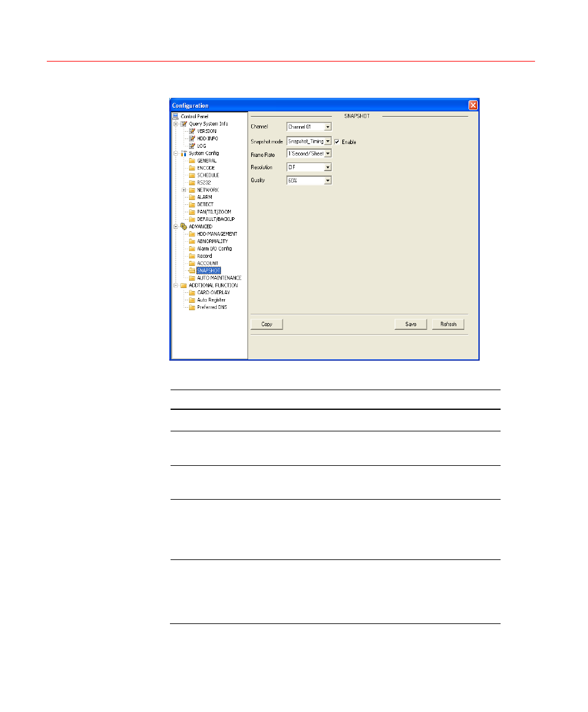The height and width of the screenshot is (712, 588).
Task: Click the Refresh button
Action: [448, 324]
